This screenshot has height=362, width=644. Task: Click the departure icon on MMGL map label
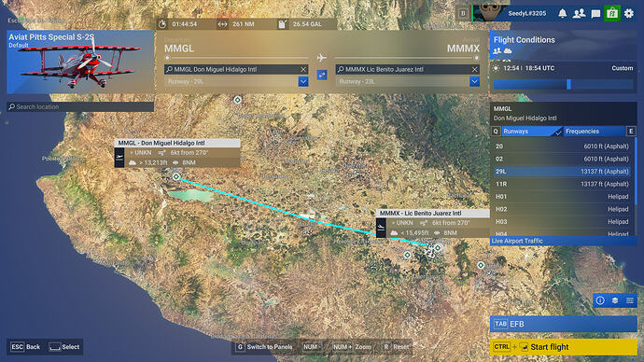[x=119, y=158]
